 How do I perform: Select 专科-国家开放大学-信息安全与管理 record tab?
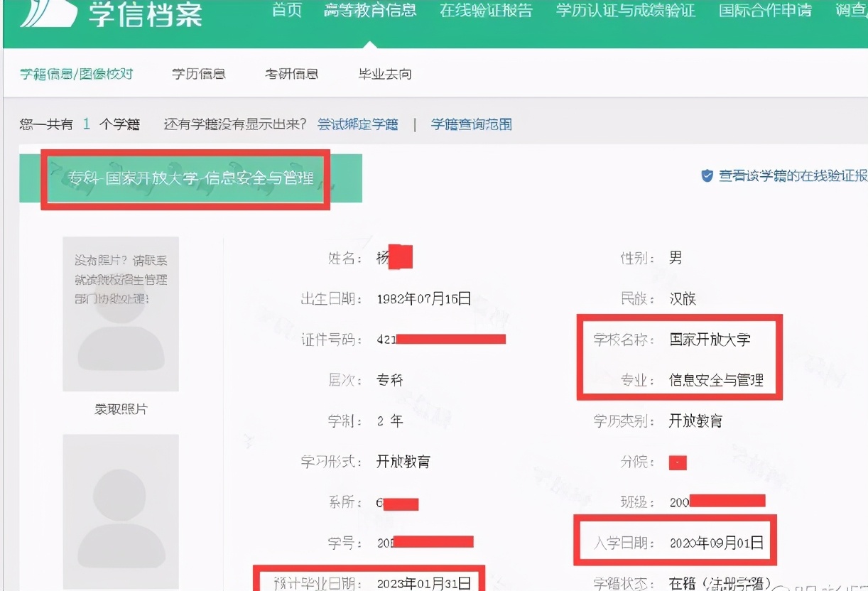point(190,178)
